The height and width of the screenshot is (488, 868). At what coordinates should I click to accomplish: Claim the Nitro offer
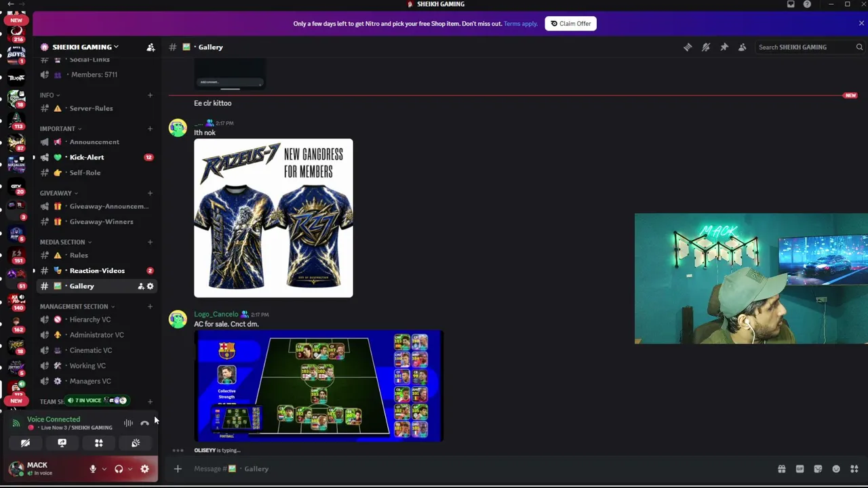point(570,24)
